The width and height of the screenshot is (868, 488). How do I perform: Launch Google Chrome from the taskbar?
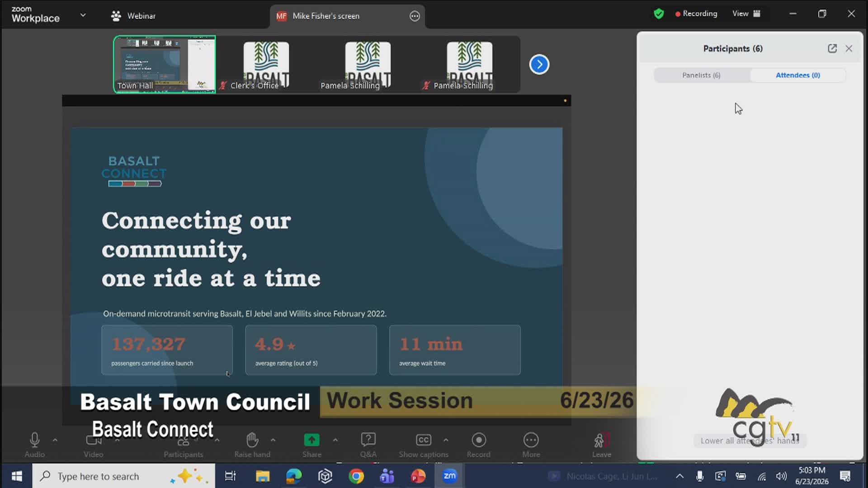pyautogui.click(x=356, y=476)
